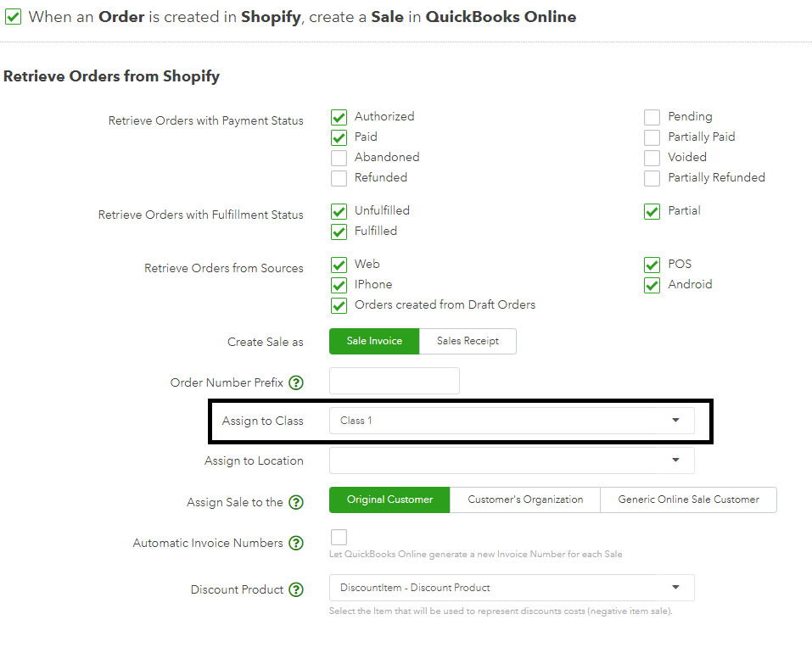Click the help icon beside Assign Sale to the
This screenshot has height=653, width=812.
click(x=295, y=502)
